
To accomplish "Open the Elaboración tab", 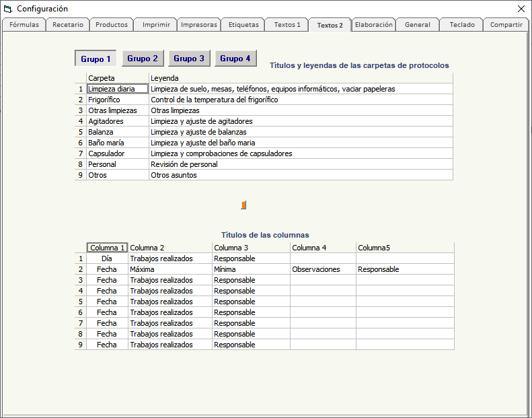I will [374, 25].
